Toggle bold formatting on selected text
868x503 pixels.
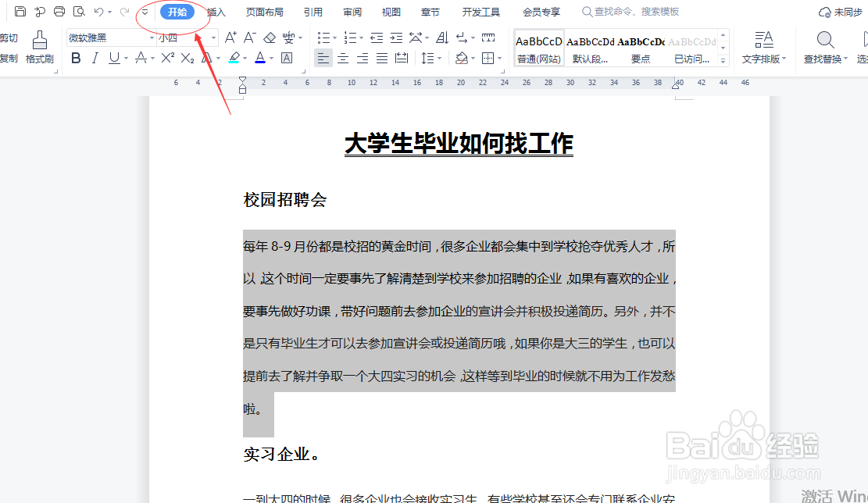pos(75,58)
